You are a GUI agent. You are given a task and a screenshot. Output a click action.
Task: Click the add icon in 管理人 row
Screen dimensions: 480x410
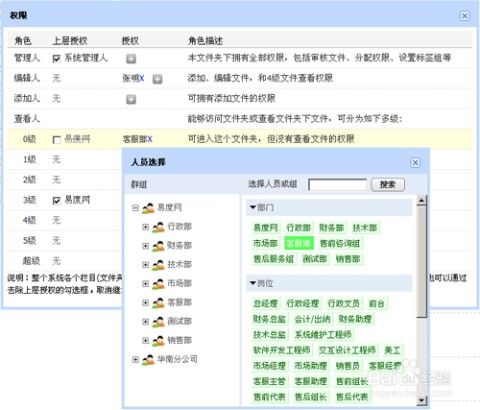[x=131, y=59]
